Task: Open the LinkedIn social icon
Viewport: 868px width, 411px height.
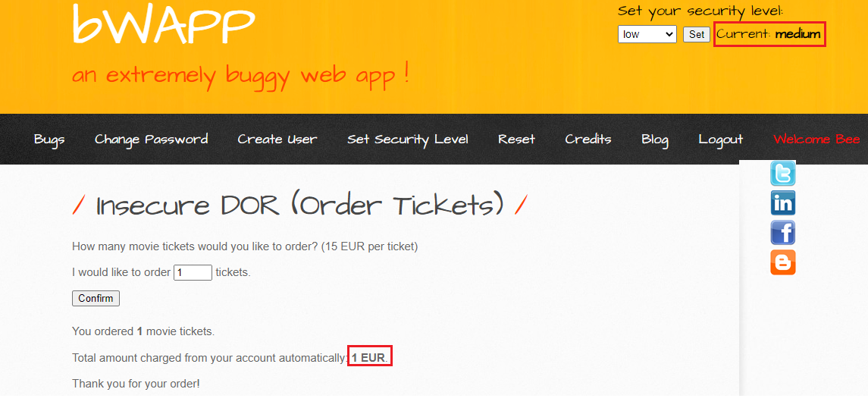Action: coord(783,202)
